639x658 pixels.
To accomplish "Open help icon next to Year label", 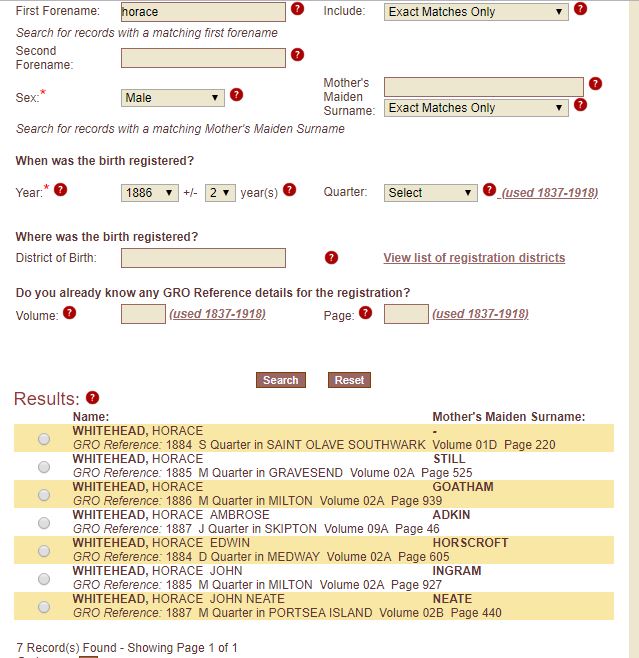I will (x=60, y=190).
